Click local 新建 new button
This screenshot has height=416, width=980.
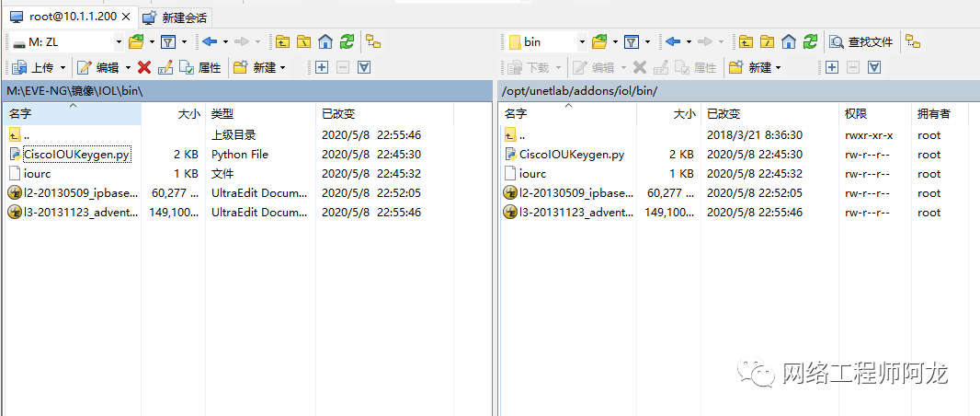point(255,67)
